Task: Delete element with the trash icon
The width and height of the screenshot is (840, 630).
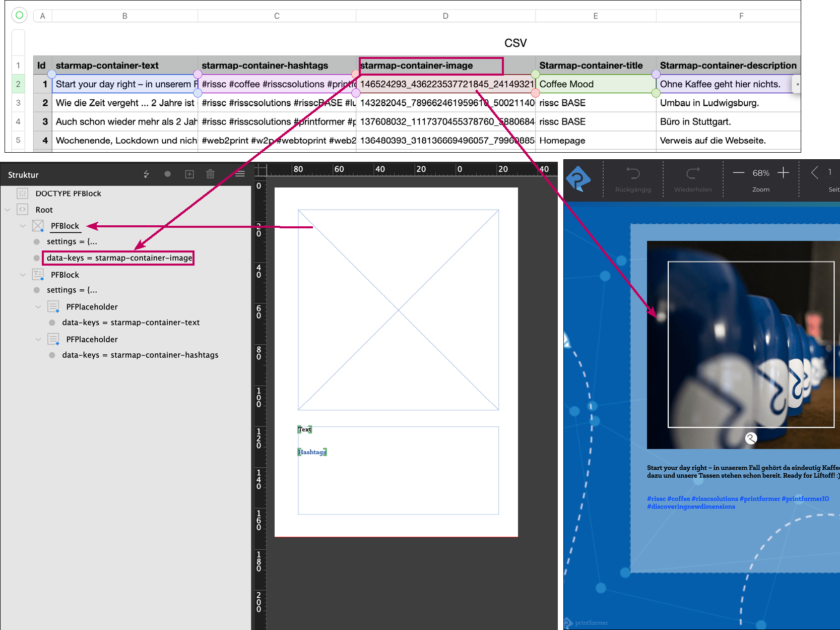Action: click(x=210, y=174)
